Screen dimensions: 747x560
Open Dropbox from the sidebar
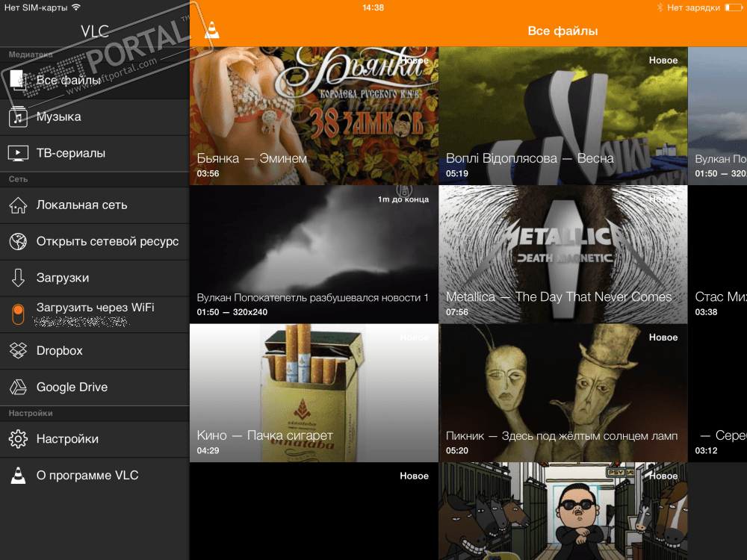95,351
